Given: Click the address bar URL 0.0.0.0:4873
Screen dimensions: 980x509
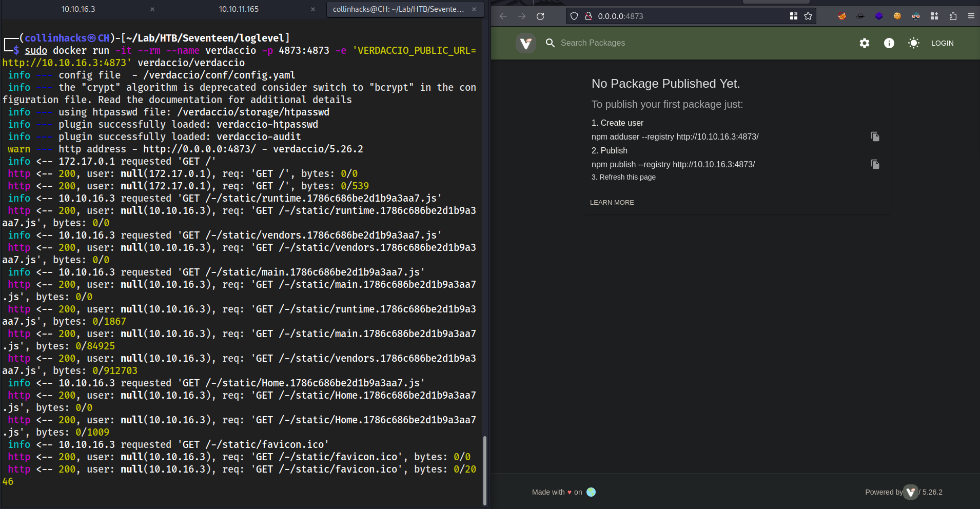Looking at the screenshot, I should point(620,16).
